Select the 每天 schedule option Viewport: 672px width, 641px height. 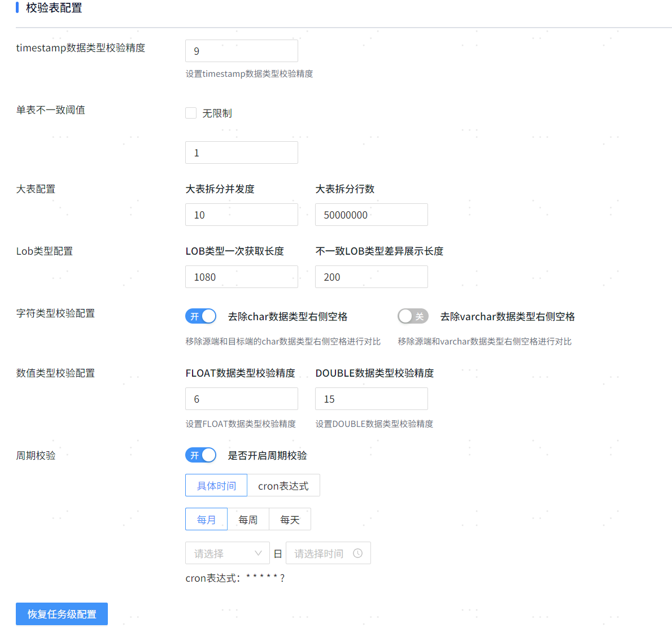tap(290, 518)
